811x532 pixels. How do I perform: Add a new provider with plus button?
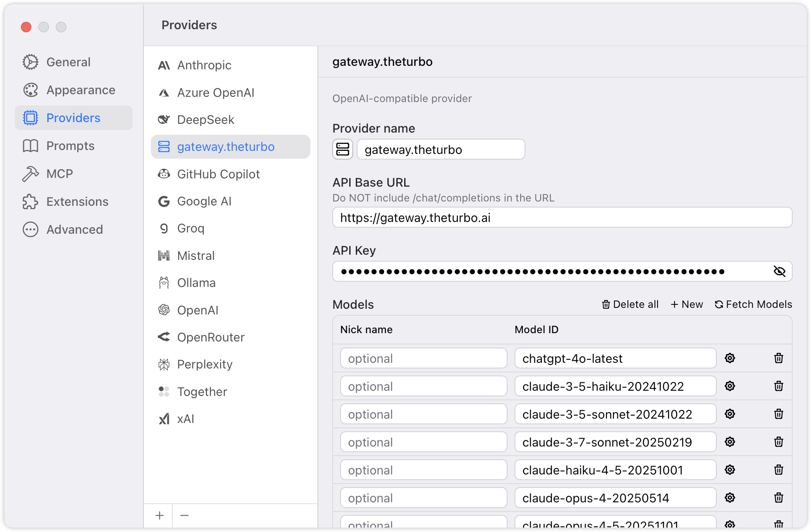tap(160, 515)
